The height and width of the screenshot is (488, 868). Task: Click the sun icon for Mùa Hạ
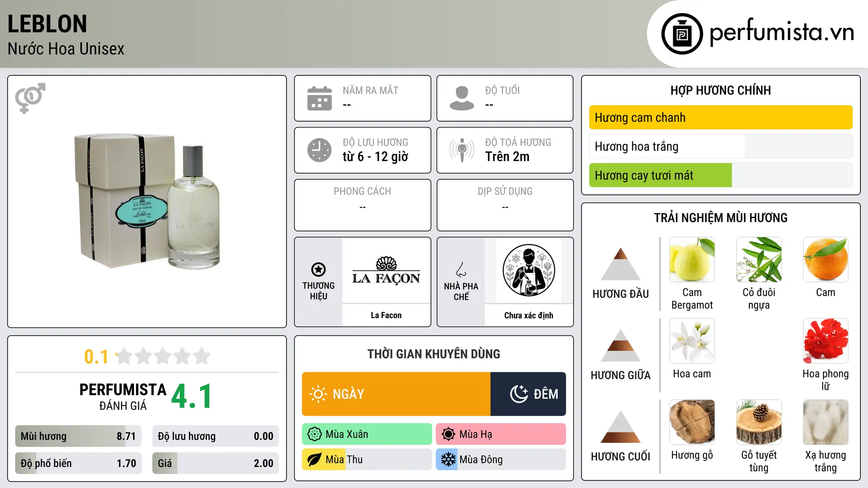(x=448, y=434)
